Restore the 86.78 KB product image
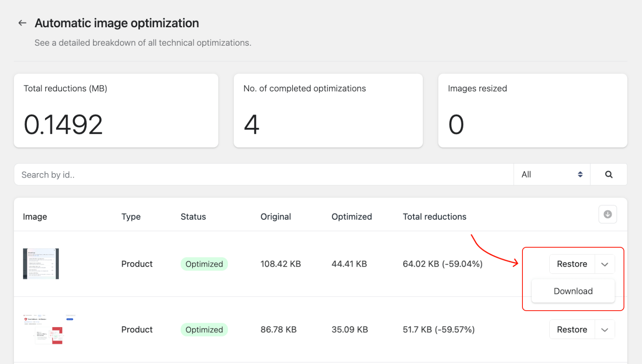 572,330
